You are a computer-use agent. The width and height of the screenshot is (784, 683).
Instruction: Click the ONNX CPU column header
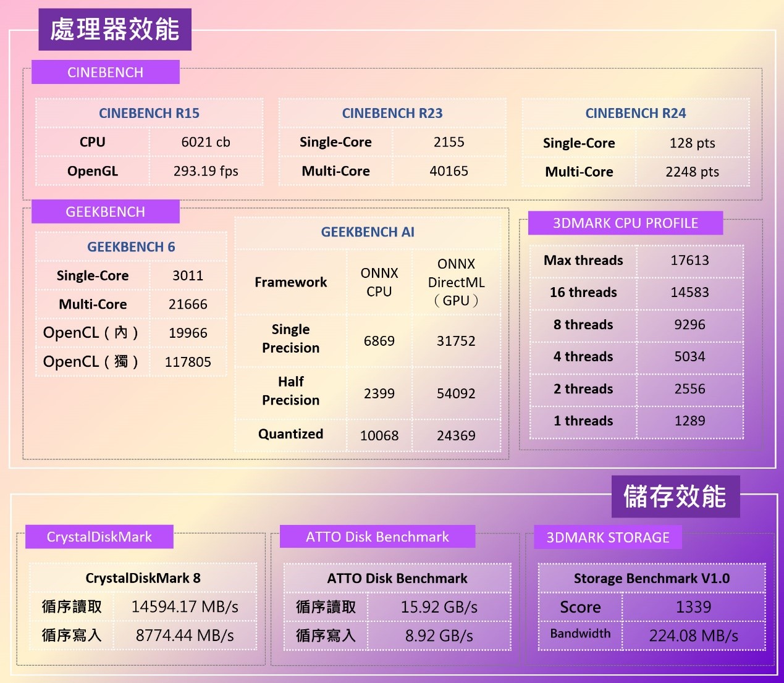[379, 282]
